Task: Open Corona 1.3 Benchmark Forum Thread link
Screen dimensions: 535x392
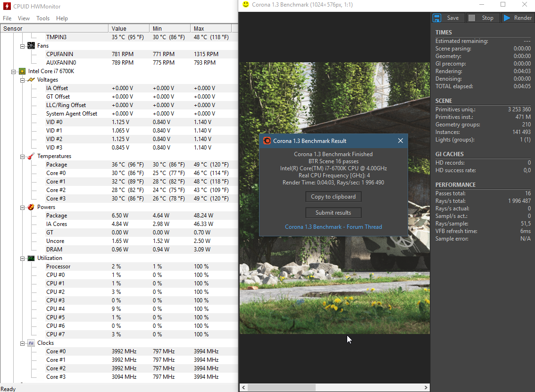Action: [334, 227]
